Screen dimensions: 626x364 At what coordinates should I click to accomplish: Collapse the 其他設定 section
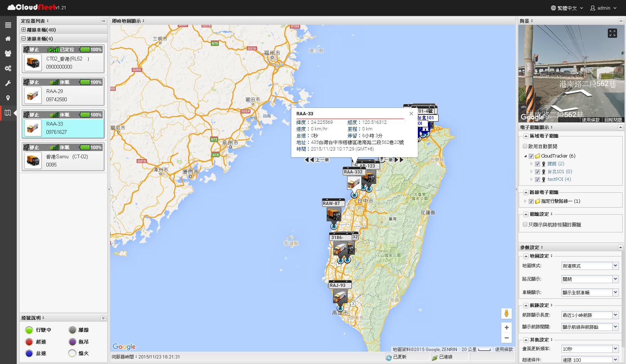526,340
